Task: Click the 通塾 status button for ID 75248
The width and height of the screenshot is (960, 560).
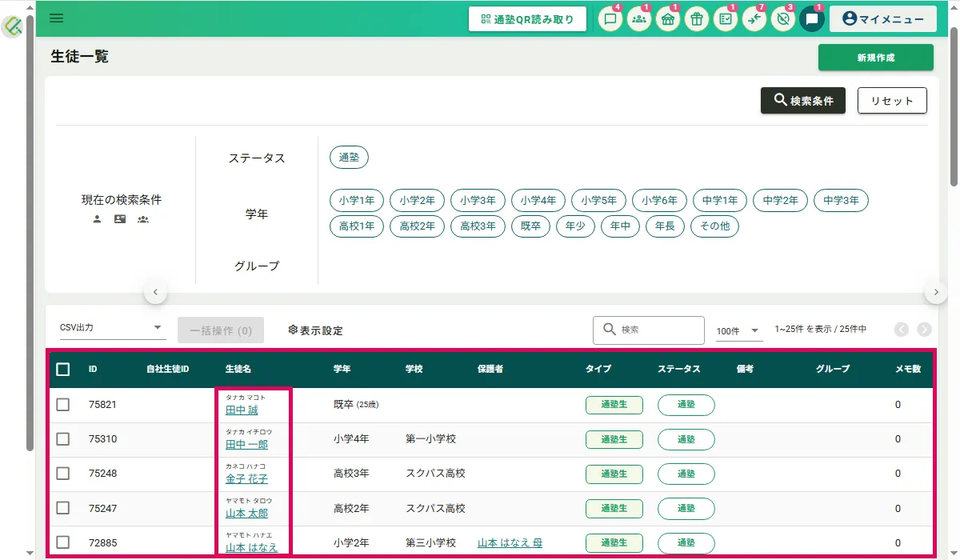Action: [x=686, y=474]
